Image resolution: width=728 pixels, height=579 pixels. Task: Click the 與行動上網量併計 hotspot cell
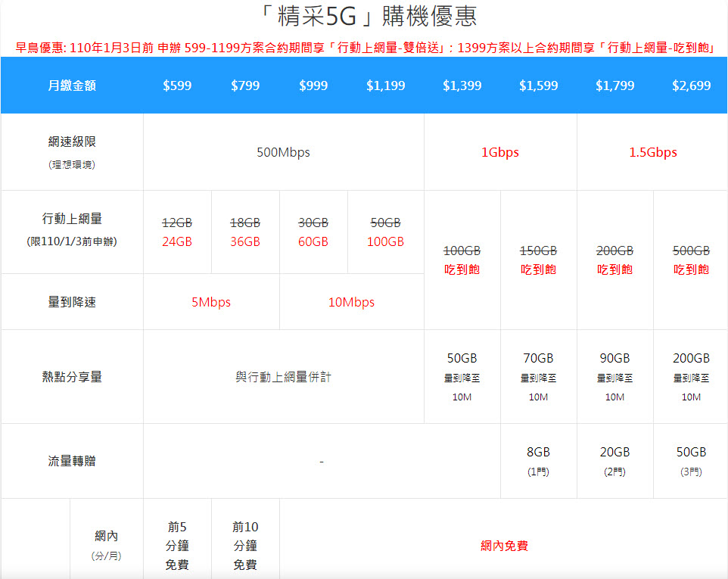click(x=283, y=377)
